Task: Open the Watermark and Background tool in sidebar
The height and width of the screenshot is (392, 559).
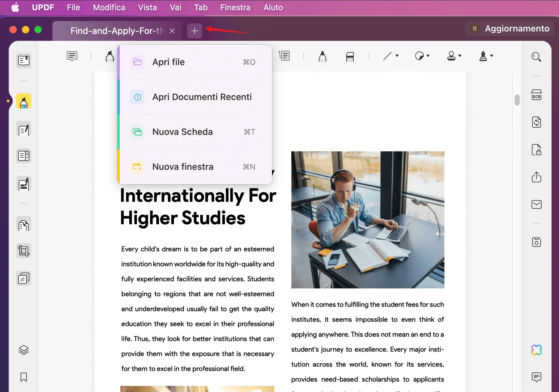Action: pos(24,278)
